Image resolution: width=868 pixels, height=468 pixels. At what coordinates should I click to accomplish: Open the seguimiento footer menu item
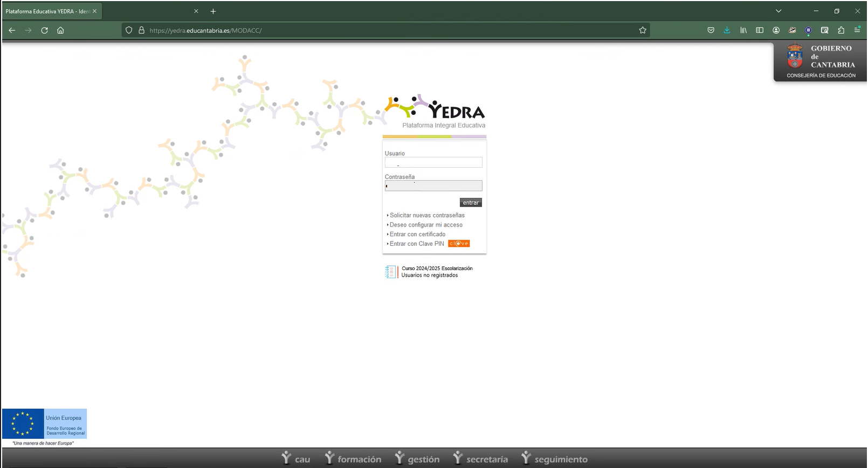[555, 458]
